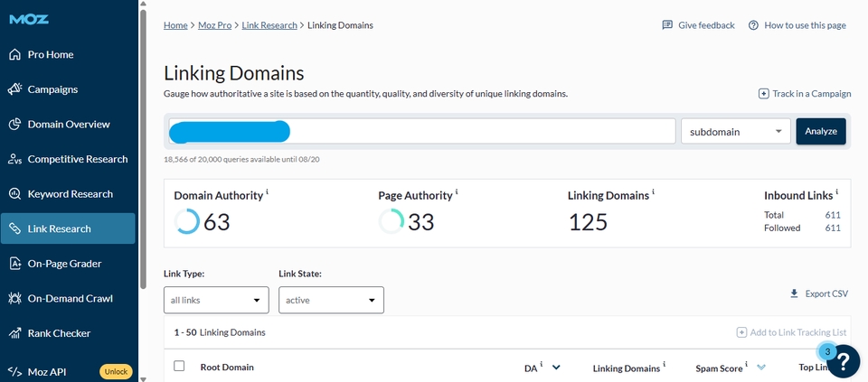This screenshot has height=382, width=868.
Task: Click the Domain Overview pie icon
Action: (15, 125)
